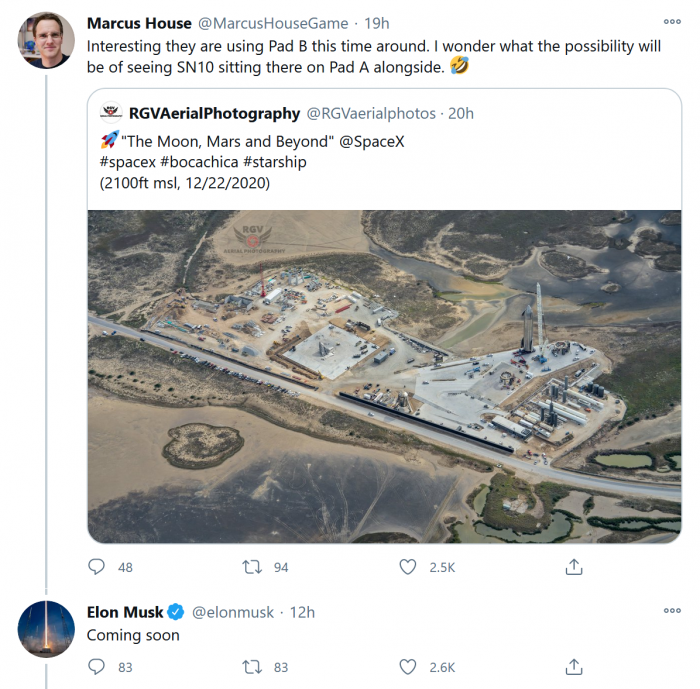Open more options for Elon Musk's tweet
Screen dimensions: 700x689
coord(672,611)
